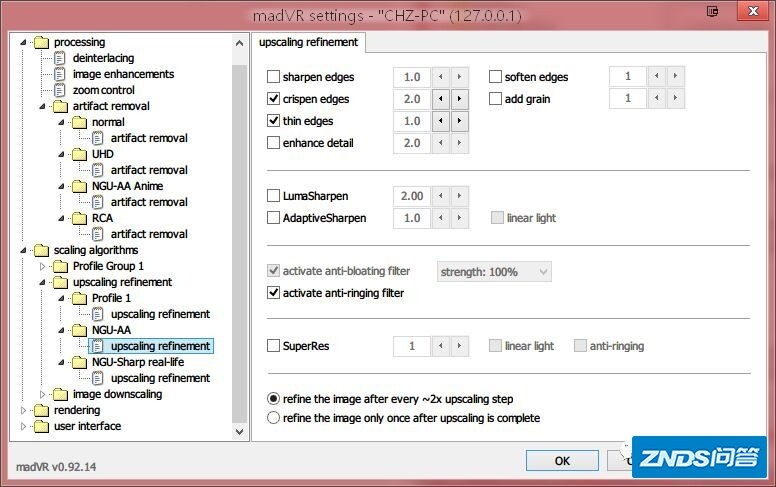Click the UHD folder icon
The width and height of the screenshot is (776, 487).
click(79, 154)
